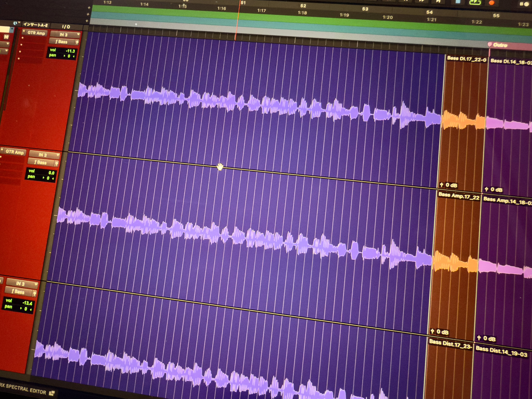Expand the view selector dropdown arrow

point(19,22)
